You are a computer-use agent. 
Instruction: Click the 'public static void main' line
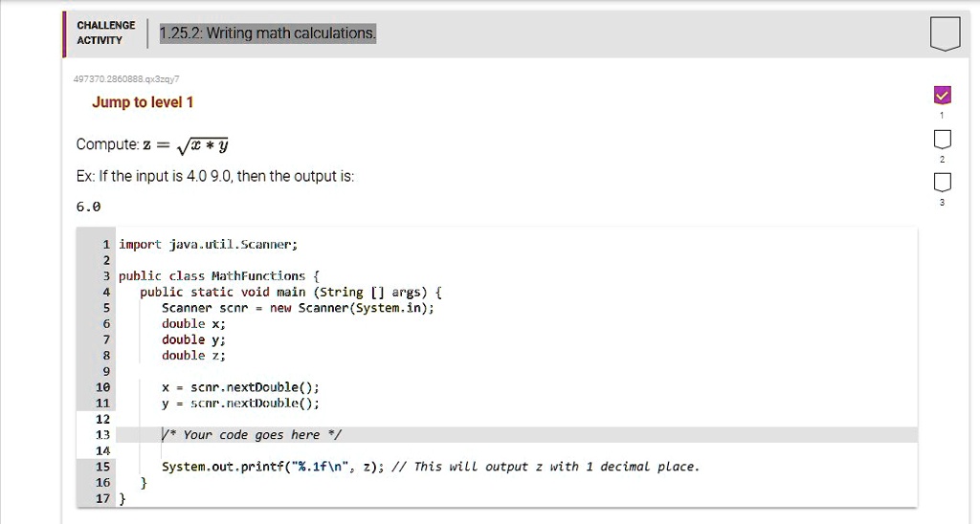(x=291, y=293)
